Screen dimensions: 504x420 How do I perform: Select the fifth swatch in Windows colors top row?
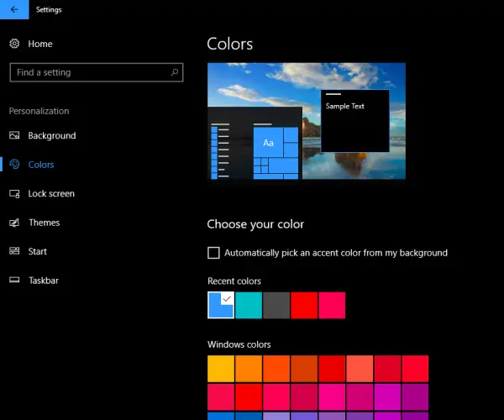click(x=332, y=369)
